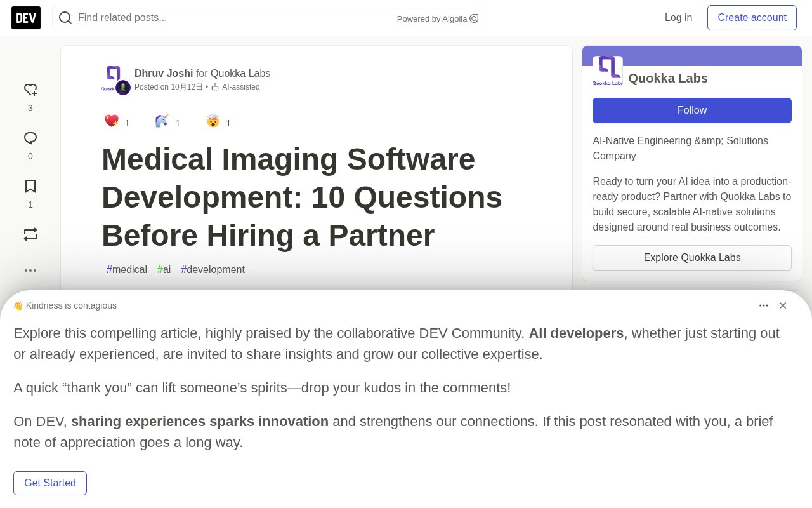Open the DEV home logo

[x=26, y=18]
